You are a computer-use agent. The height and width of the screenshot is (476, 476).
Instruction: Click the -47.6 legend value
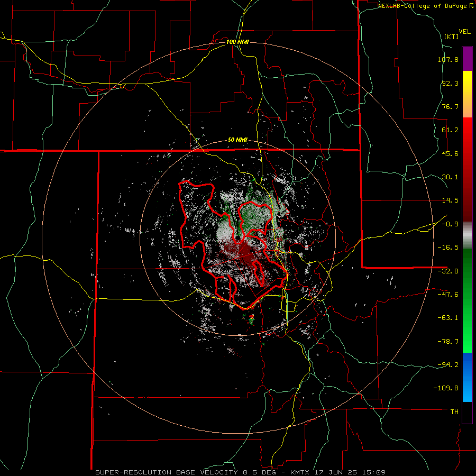pyautogui.click(x=448, y=295)
